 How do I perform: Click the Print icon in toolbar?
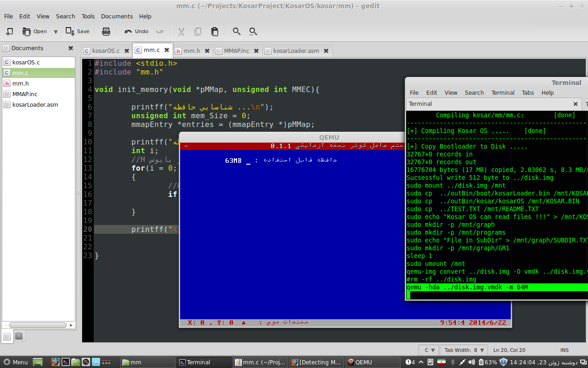point(106,32)
